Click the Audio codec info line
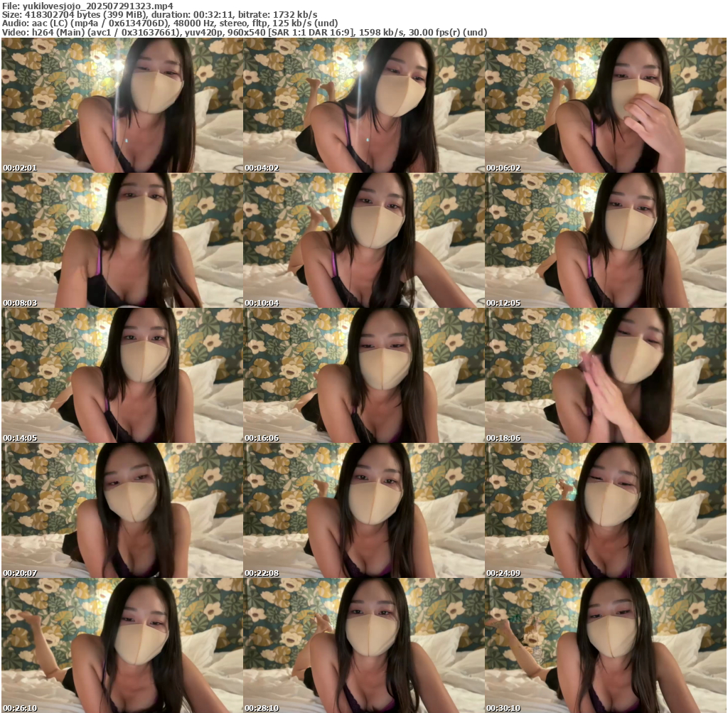Image resolution: width=728 pixels, height=713 pixels. pos(170,23)
